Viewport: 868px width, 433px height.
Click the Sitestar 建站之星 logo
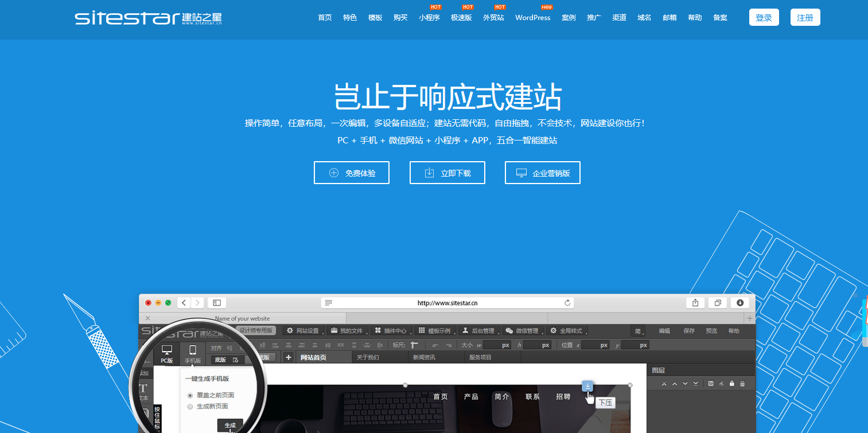148,18
